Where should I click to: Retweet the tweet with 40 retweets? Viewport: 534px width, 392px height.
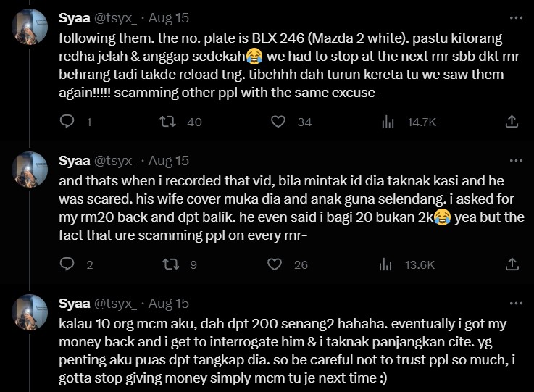pyautogui.click(x=172, y=122)
